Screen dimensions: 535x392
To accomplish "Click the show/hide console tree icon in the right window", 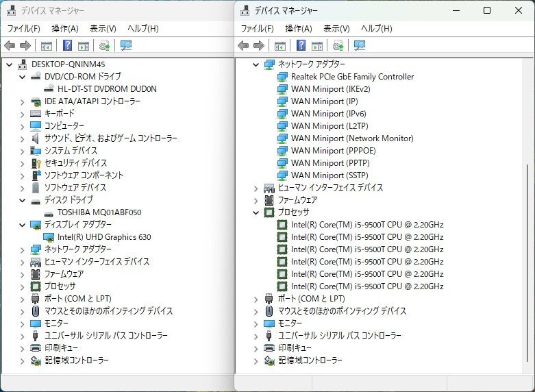I will pyautogui.click(x=279, y=46).
